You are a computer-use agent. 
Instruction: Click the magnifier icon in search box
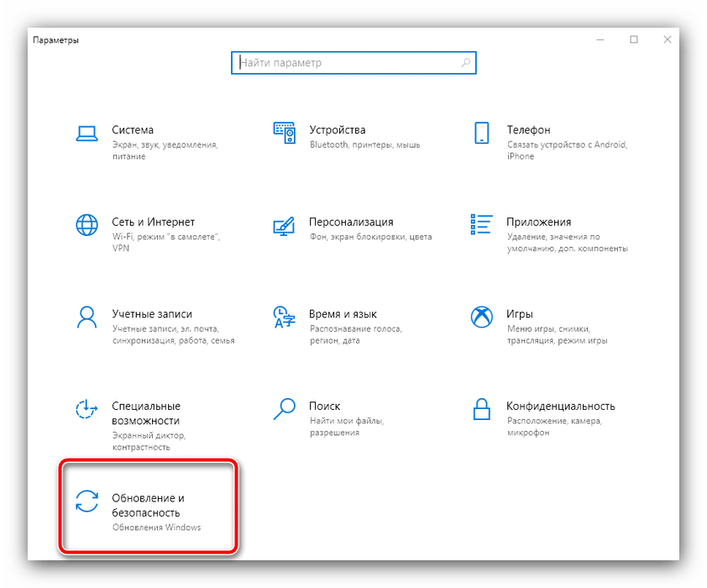coord(465,63)
